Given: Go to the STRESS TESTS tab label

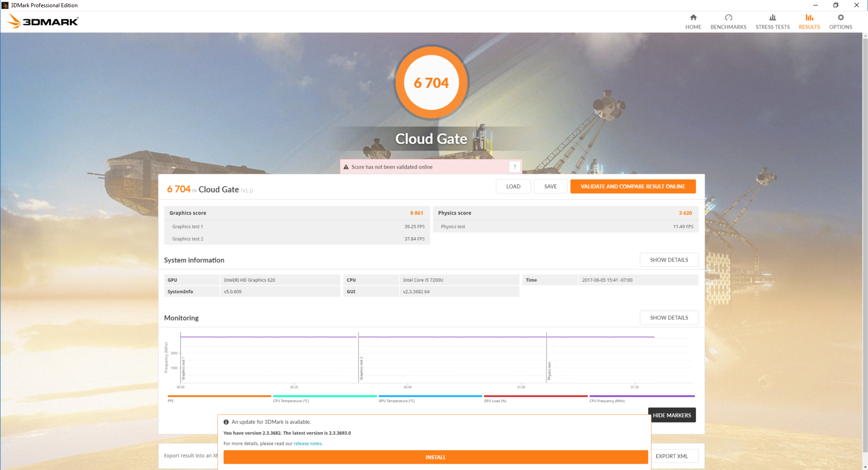Looking at the screenshot, I should [773, 27].
